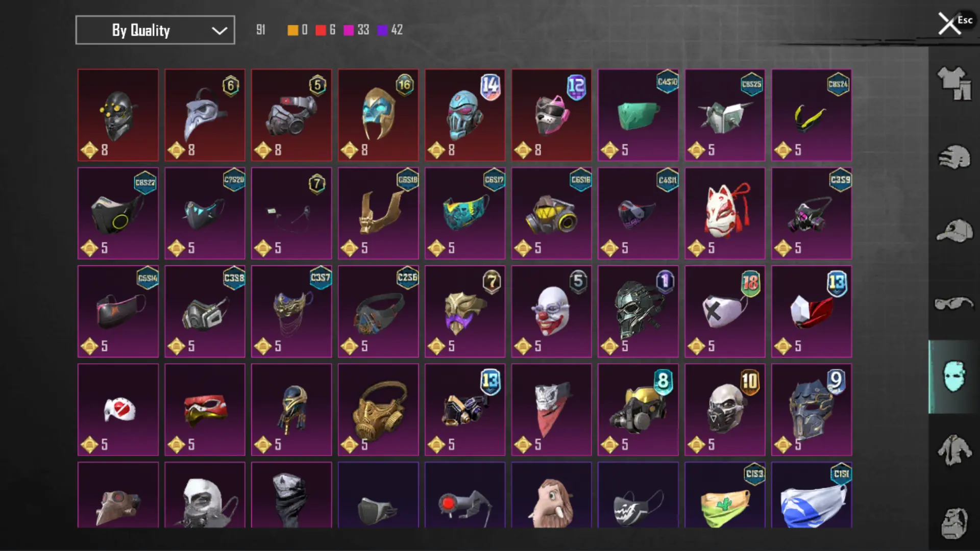Pick the green C4S10 face mask

pos(638,115)
